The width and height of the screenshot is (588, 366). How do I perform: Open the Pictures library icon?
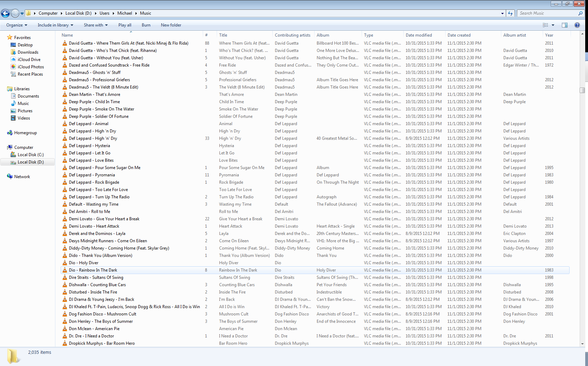(14, 111)
